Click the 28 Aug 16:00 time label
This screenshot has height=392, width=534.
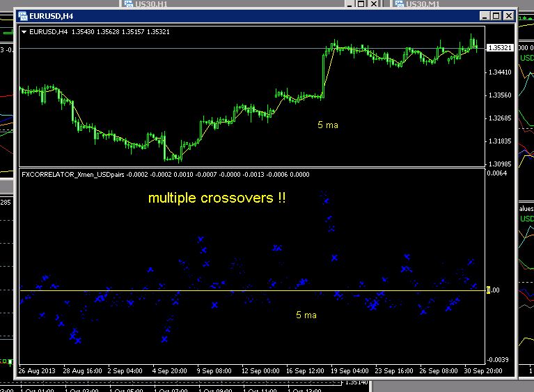pos(82,371)
